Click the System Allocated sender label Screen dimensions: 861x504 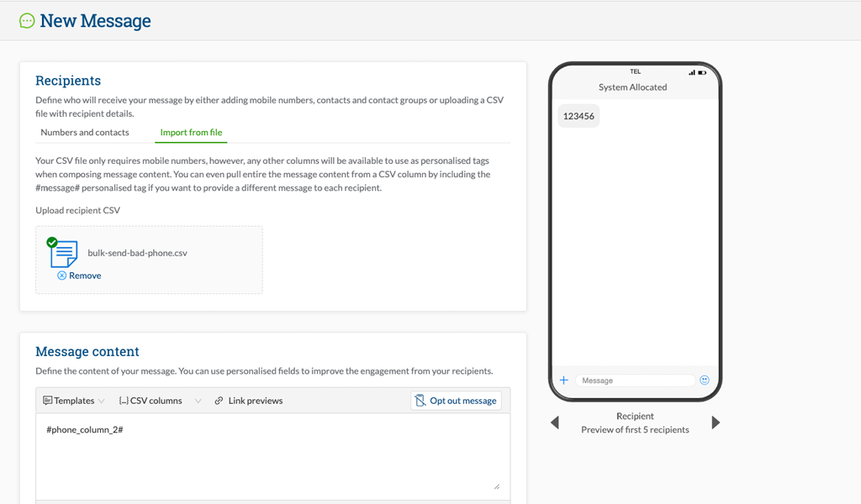632,87
